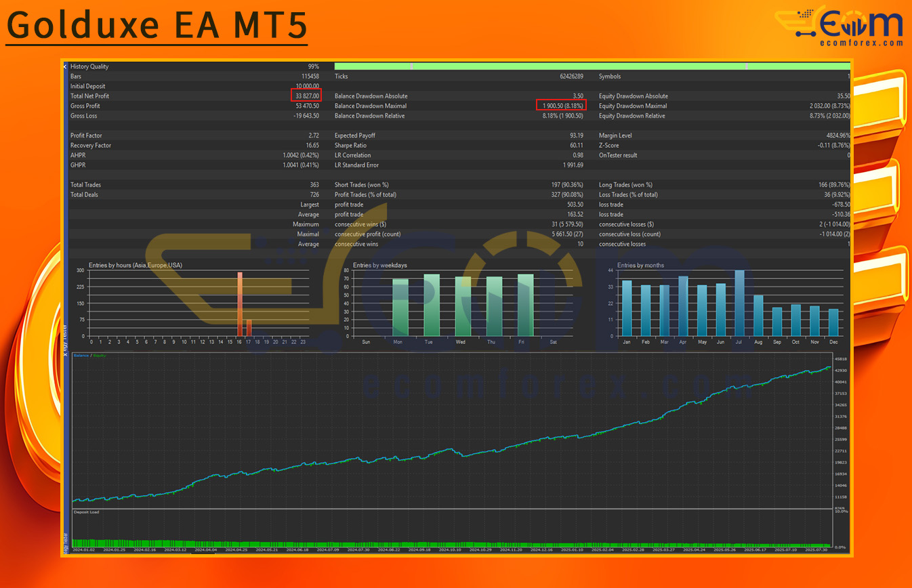Select the Initial Deposit label

88,86
